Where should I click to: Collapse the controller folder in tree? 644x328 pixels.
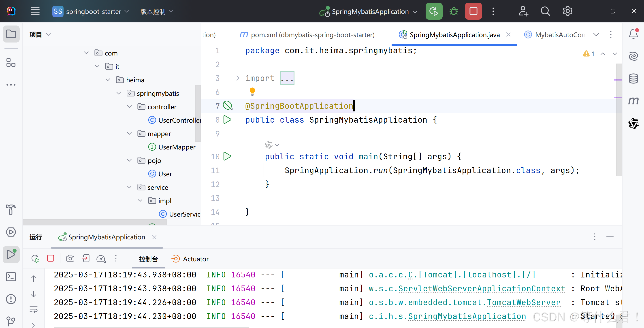coord(129,107)
